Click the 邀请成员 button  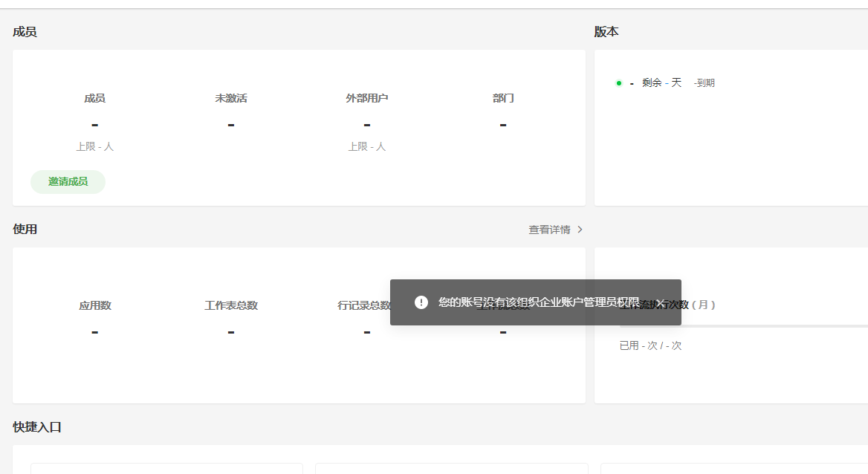(x=68, y=182)
